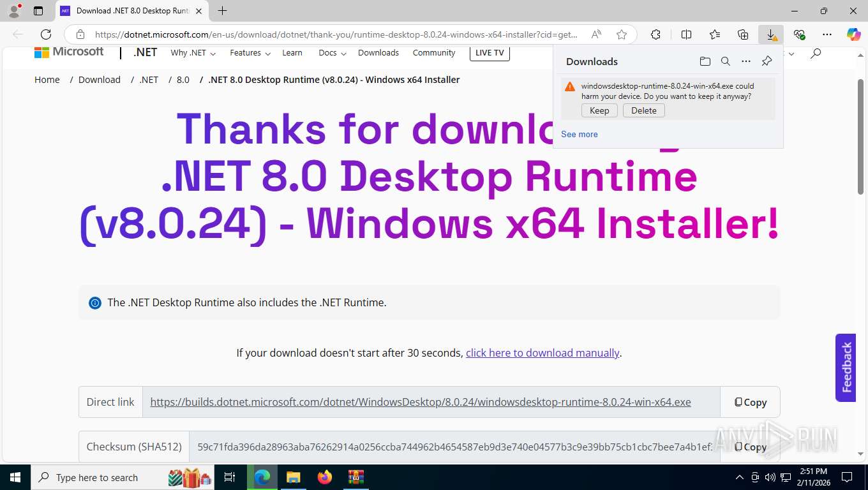Toggle split screen view
Screen dimensions: 868x490
686,34
